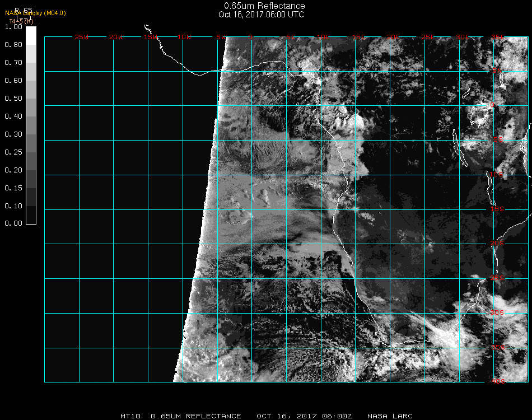
Task: Click the MT10 text in the footer
Action: [x=130, y=416]
